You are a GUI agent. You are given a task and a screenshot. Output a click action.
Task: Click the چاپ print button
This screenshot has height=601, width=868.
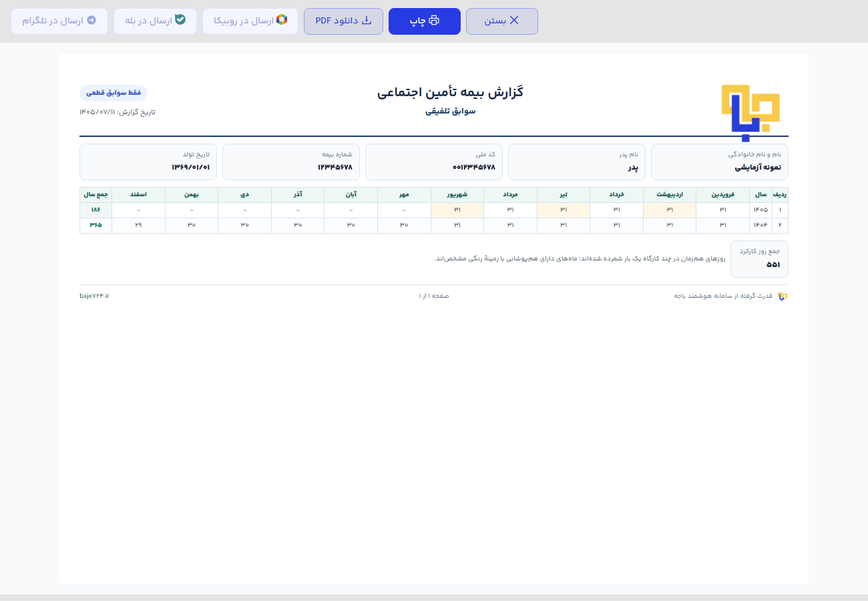425,21
